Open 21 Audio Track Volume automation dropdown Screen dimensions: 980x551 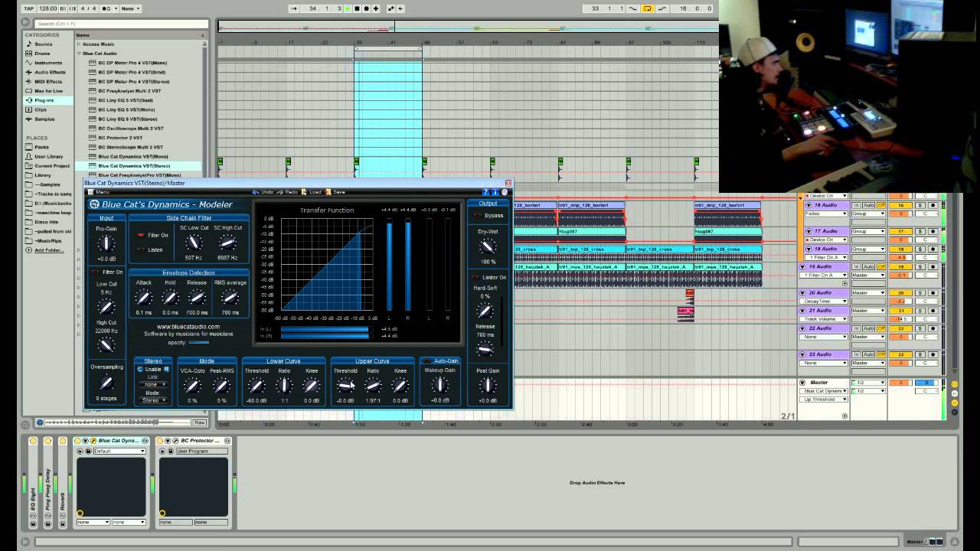[x=825, y=319]
